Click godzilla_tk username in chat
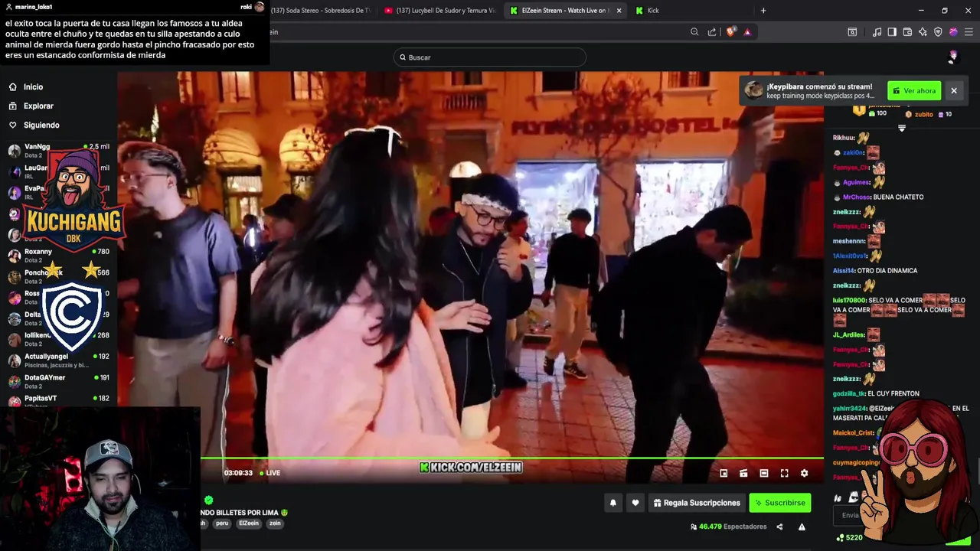The height and width of the screenshot is (551, 980). click(x=849, y=394)
